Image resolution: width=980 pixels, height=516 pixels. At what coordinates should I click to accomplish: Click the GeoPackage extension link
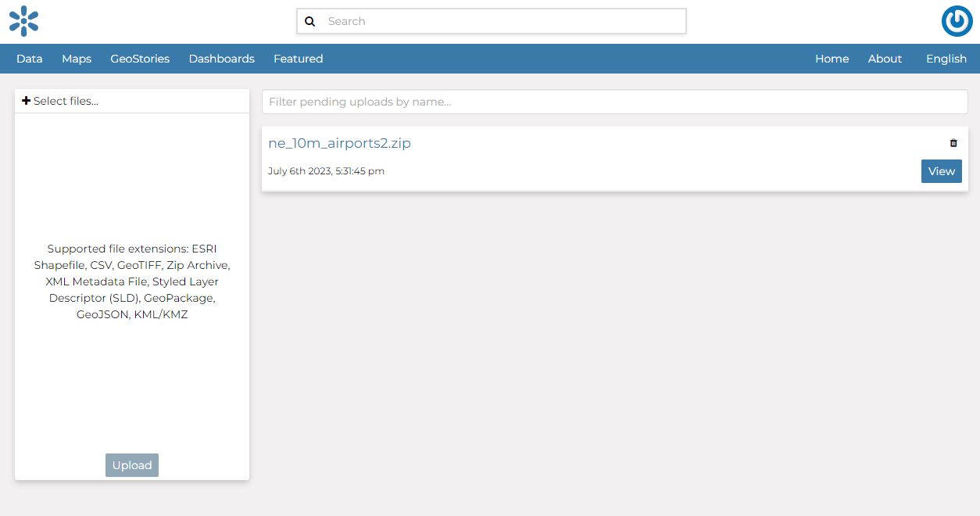pyautogui.click(x=181, y=298)
